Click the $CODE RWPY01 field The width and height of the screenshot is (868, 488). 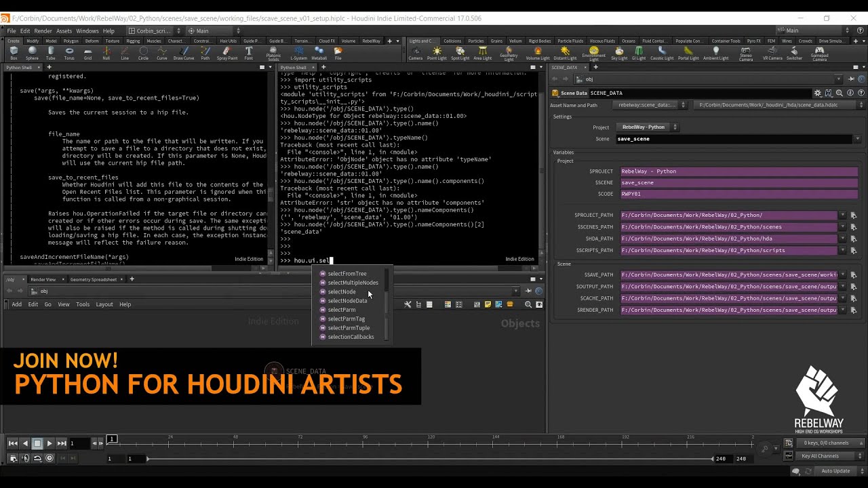[x=739, y=194]
